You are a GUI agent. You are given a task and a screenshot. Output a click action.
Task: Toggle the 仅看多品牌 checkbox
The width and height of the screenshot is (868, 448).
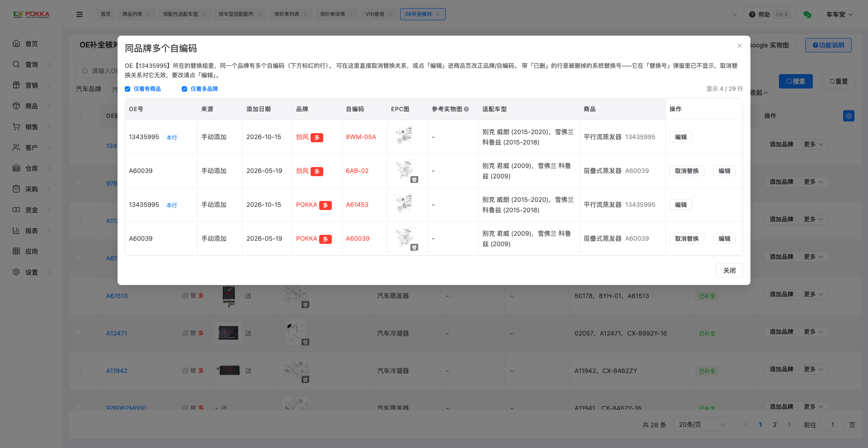(184, 89)
